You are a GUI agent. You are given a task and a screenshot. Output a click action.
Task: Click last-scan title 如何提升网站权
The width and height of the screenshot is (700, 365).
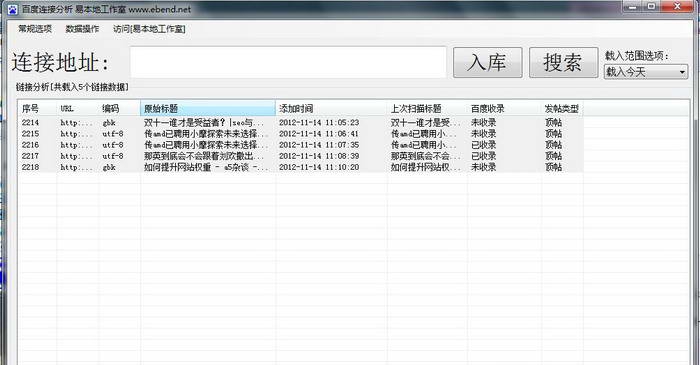coord(425,167)
